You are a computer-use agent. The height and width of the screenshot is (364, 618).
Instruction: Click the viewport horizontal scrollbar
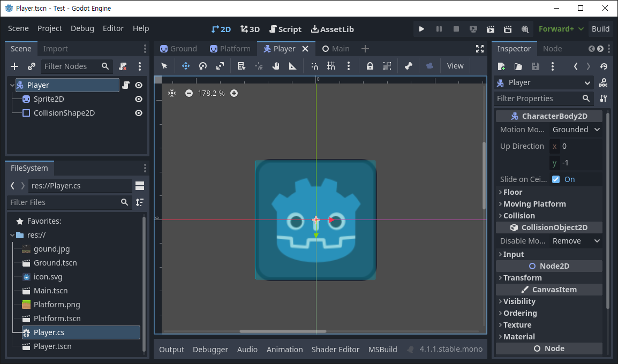[x=283, y=331]
